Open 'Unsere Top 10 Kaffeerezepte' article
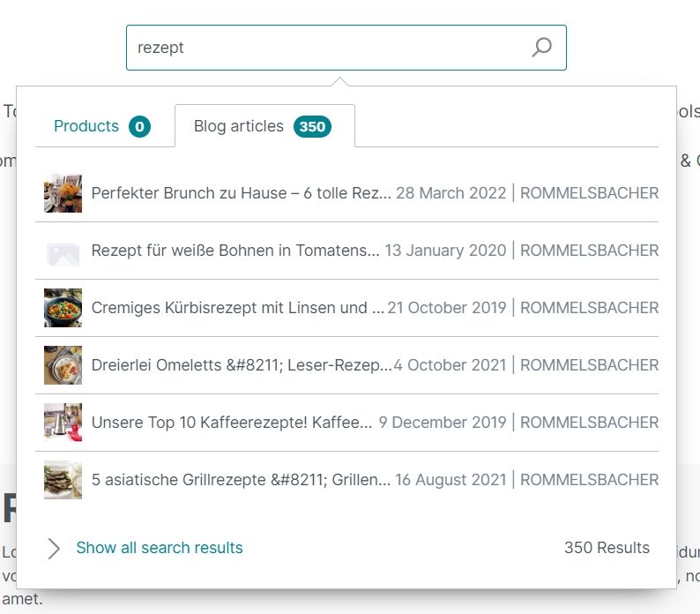The width and height of the screenshot is (700, 614). click(x=232, y=423)
